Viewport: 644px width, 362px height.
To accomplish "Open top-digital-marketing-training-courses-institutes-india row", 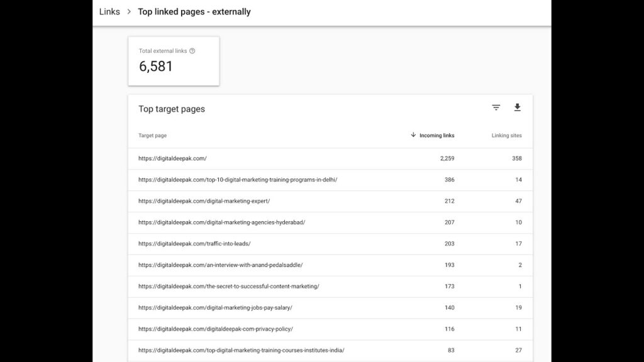I will click(330, 351).
